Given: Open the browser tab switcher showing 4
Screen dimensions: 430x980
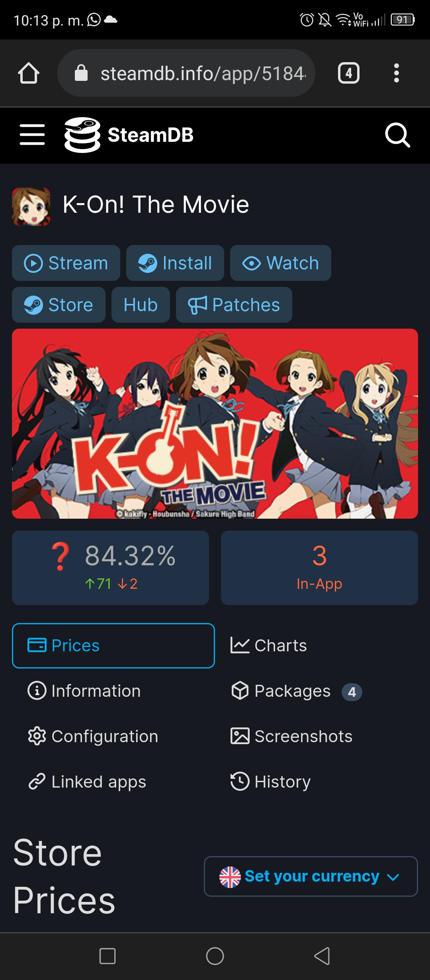Looking at the screenshot, I should [x=349, y=73].
